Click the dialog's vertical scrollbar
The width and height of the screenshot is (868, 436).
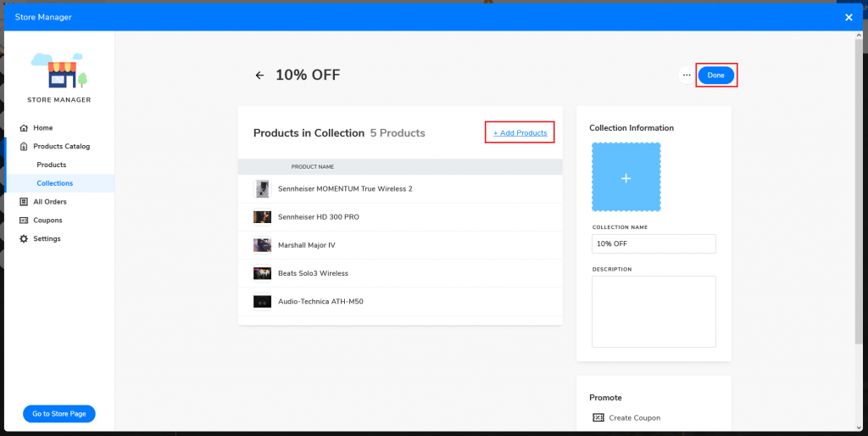click(859, 191)
